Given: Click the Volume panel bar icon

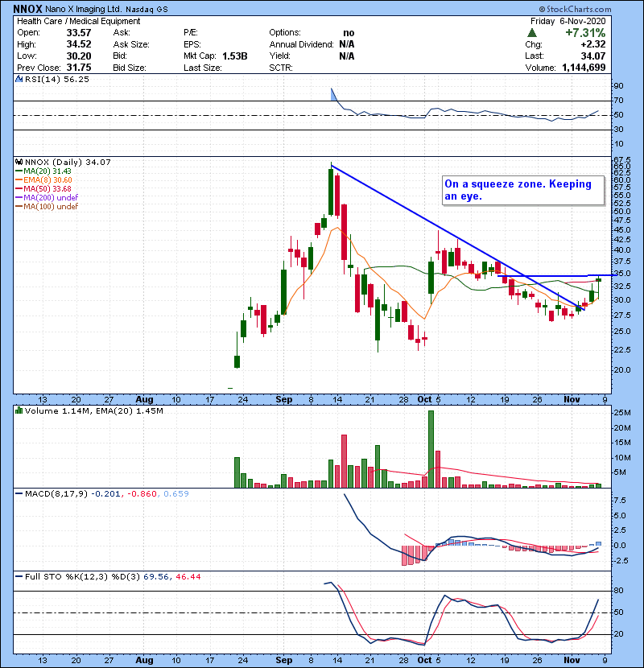Looking at the screenshot, I should click(19, 410).
